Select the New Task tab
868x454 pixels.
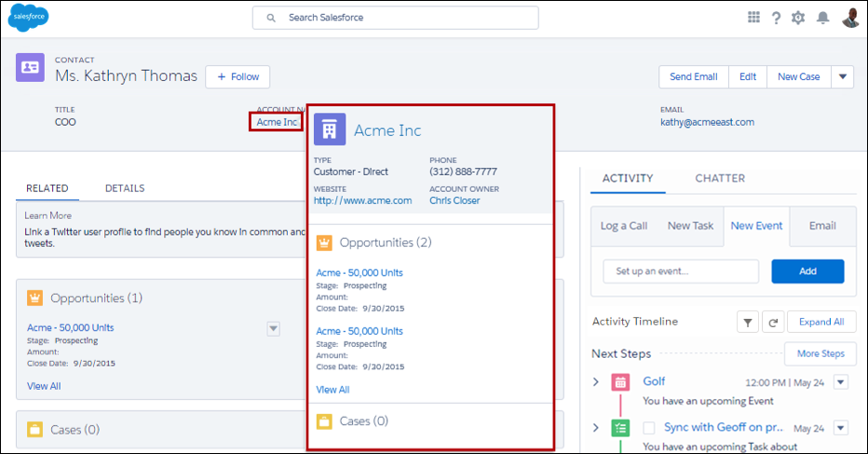click(x=690, y=227)
